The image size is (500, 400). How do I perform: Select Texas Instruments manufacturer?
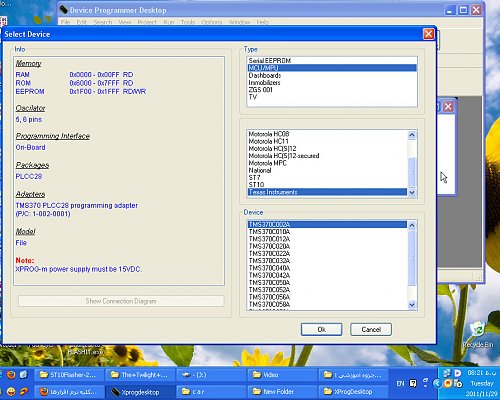(328, 192)
